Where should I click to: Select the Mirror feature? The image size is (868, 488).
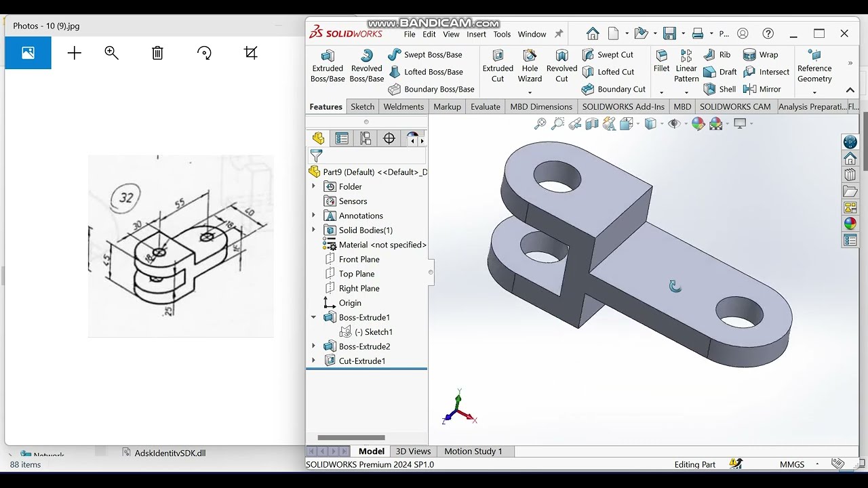tap(762, 89)
